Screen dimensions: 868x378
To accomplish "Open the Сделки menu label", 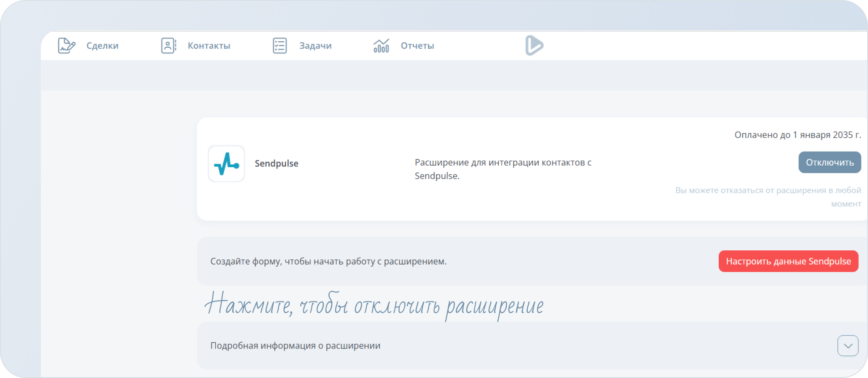I will pos(102,46).
